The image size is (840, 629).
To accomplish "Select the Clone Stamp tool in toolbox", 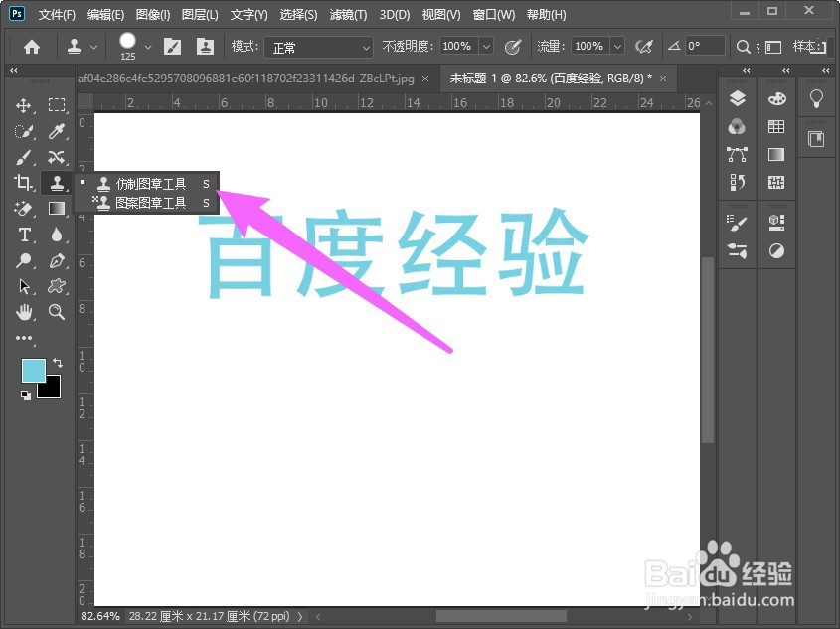I will pyautogui.click(x=57, y=183).
